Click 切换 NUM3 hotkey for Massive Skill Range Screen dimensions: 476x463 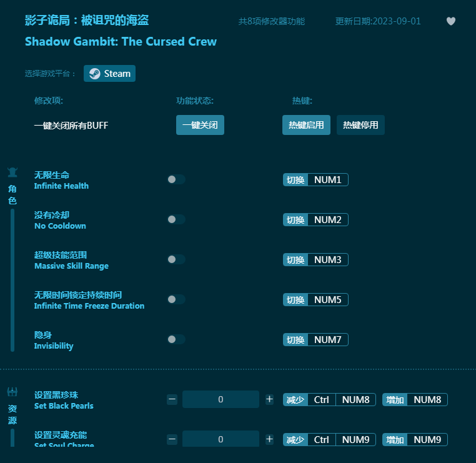point(315,259)
